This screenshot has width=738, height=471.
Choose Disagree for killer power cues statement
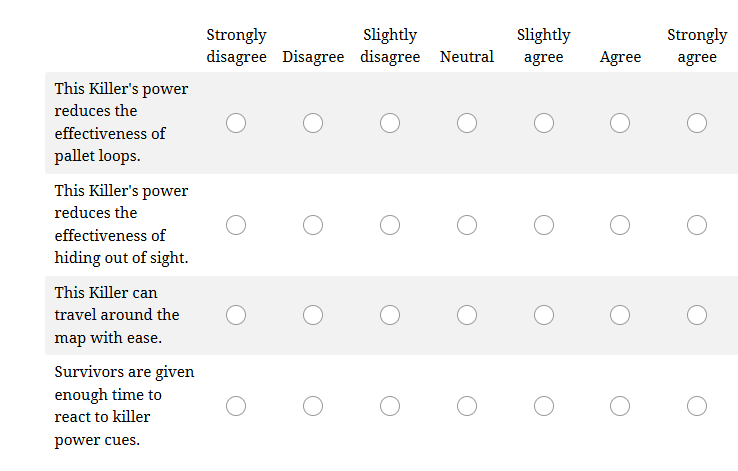pyautogui.click(x=313, y=406)
